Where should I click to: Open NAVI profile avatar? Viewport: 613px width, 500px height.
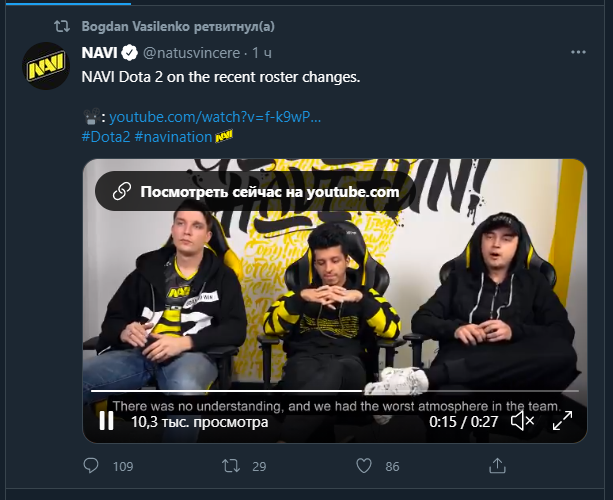point(45,68)
